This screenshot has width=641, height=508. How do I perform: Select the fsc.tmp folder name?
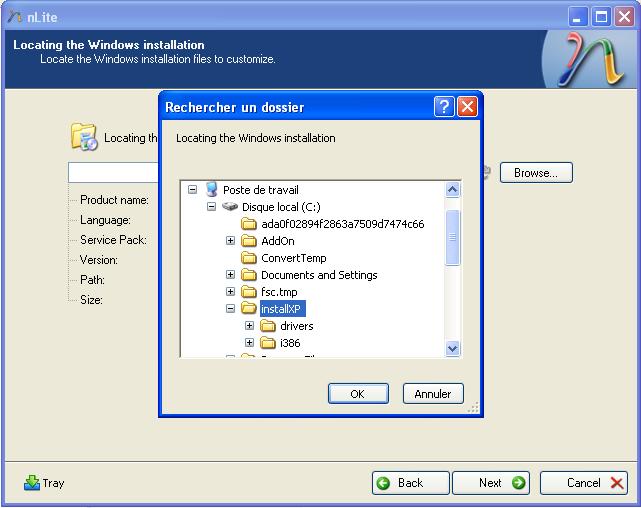pyautogui.click(x=279, y=292)
